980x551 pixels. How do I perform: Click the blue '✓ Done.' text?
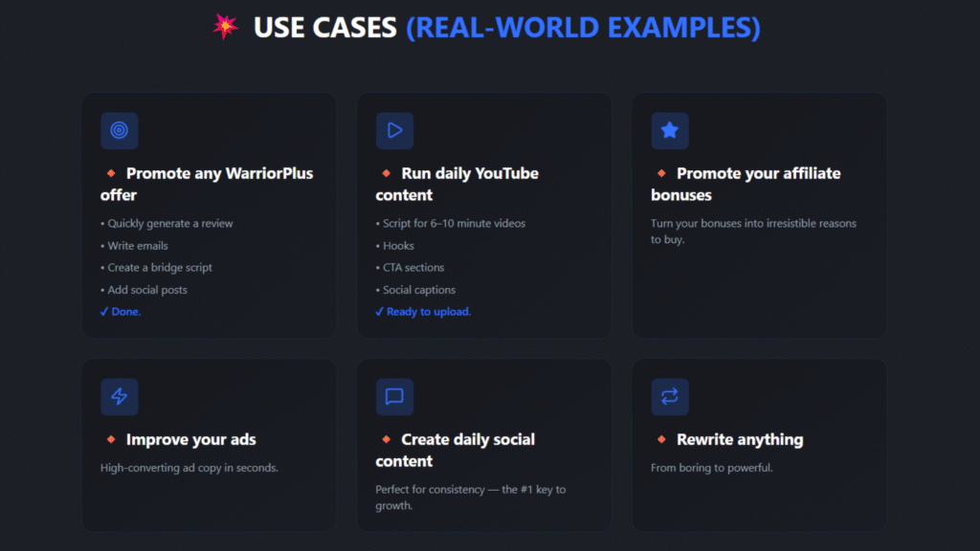121,312
